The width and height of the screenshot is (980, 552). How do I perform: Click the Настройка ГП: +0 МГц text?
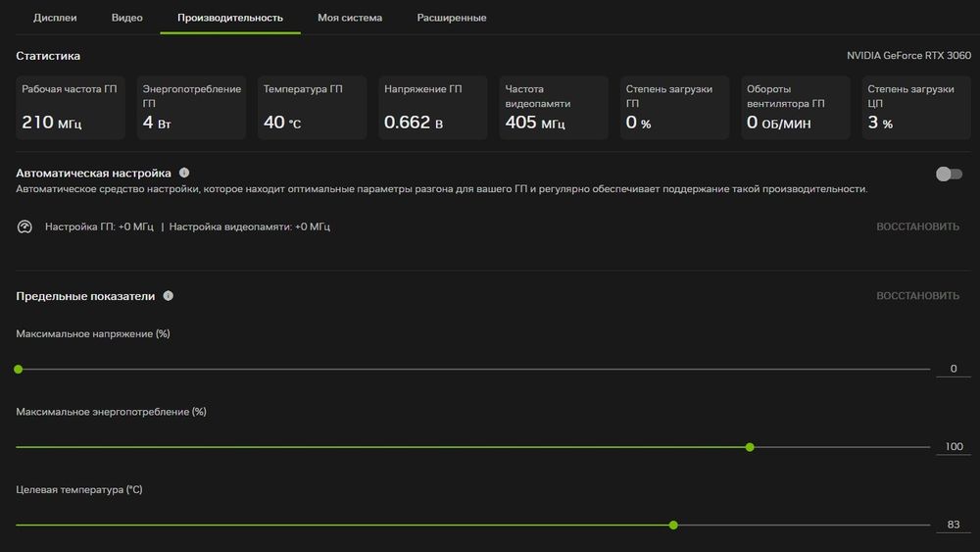pos(99,226)
